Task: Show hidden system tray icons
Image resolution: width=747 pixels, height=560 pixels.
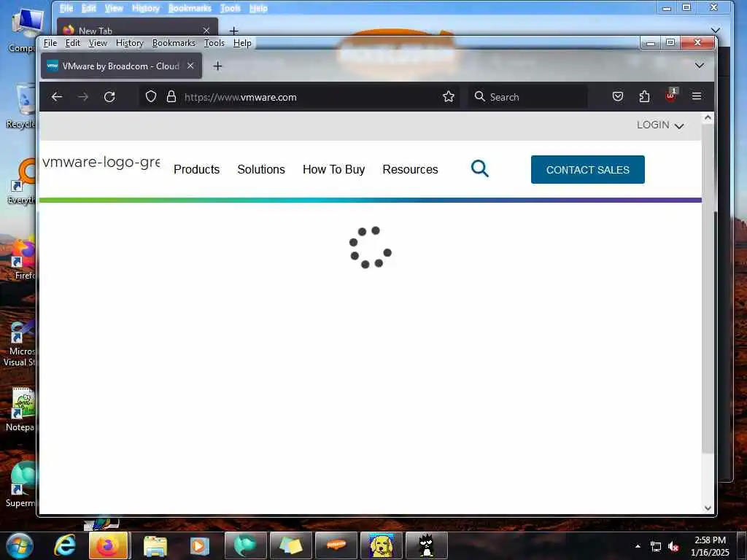Action: click(x=638, y=546)
